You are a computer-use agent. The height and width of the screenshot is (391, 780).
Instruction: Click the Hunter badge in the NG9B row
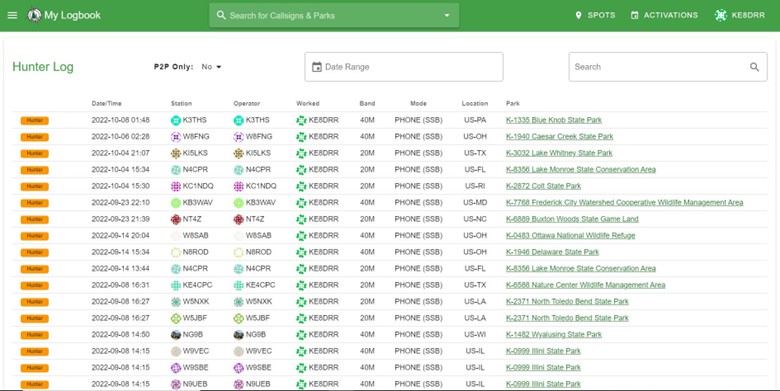pos(34,335)
